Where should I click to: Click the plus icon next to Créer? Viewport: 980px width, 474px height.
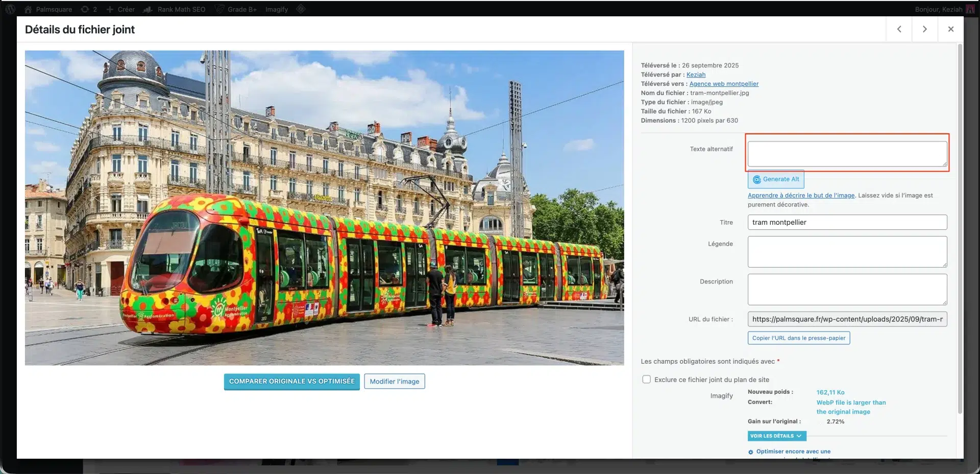point(110,9)
